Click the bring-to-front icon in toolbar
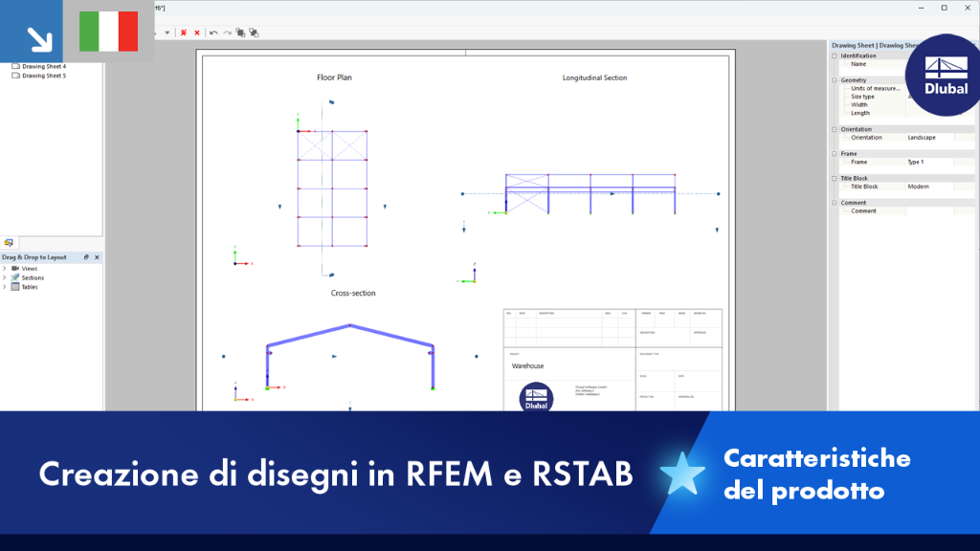This screenshot has height=551, width=980. [x=240, y=33]
